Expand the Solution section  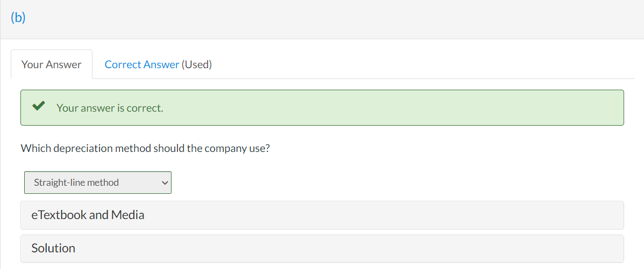(321, 248)
